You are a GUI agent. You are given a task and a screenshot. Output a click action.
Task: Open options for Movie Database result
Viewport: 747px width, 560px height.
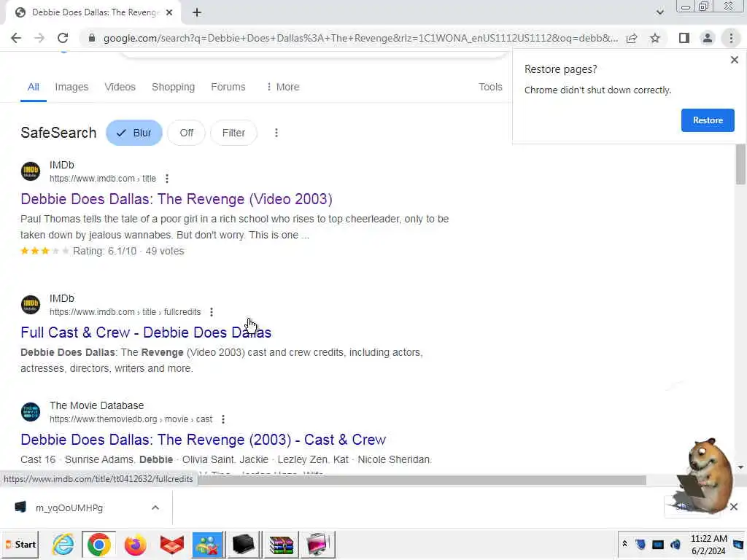coord(223,419)
